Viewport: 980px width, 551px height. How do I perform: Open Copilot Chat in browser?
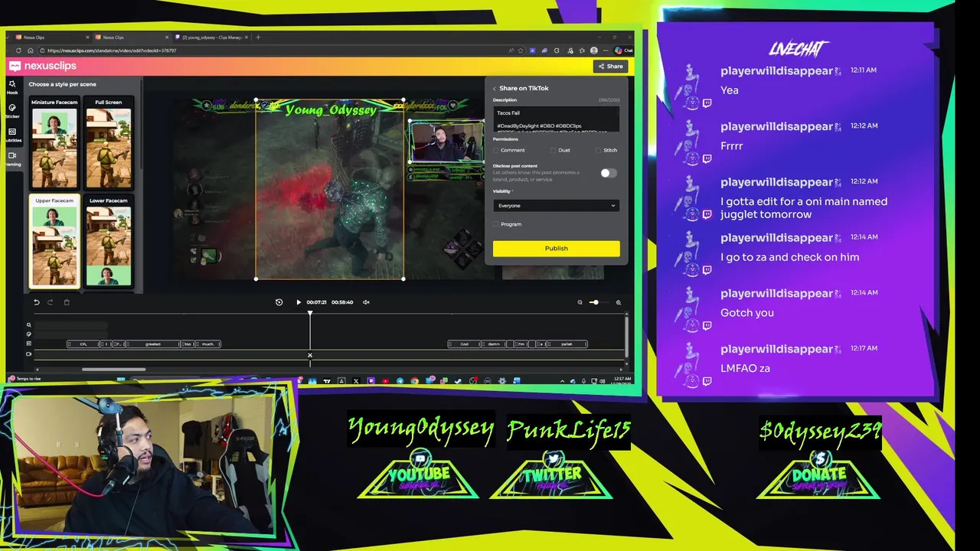tap(623, 51)
